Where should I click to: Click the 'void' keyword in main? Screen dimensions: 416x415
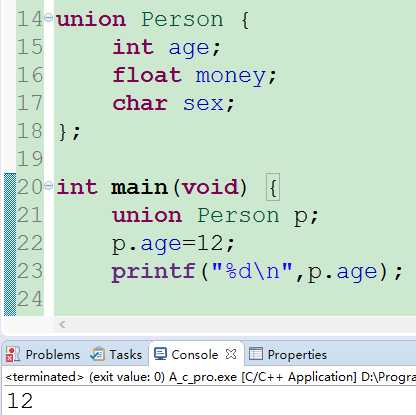coord(211,187)
